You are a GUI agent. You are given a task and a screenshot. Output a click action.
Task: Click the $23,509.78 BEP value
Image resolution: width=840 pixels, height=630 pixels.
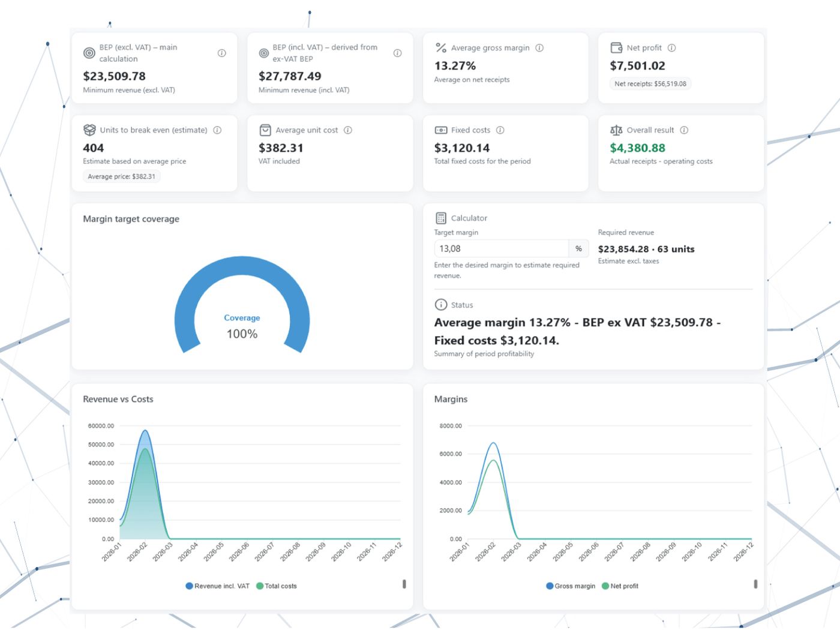click(x=115, y=76)
